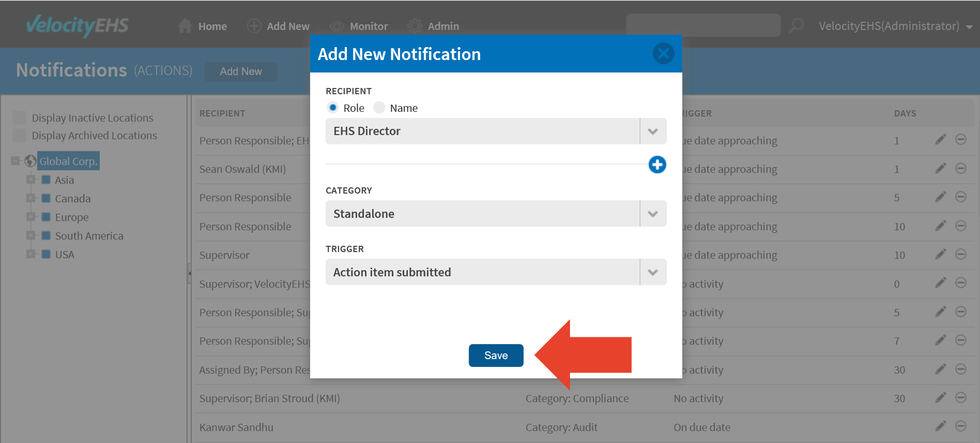
Task: Close the Add New Notification dialog
Action: click(663, 53)
